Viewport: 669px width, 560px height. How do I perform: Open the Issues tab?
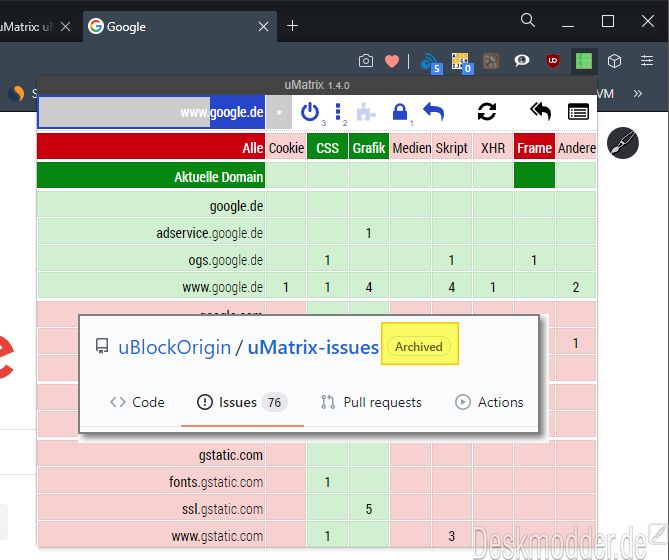pyautogui.click(x=242, y=402)
